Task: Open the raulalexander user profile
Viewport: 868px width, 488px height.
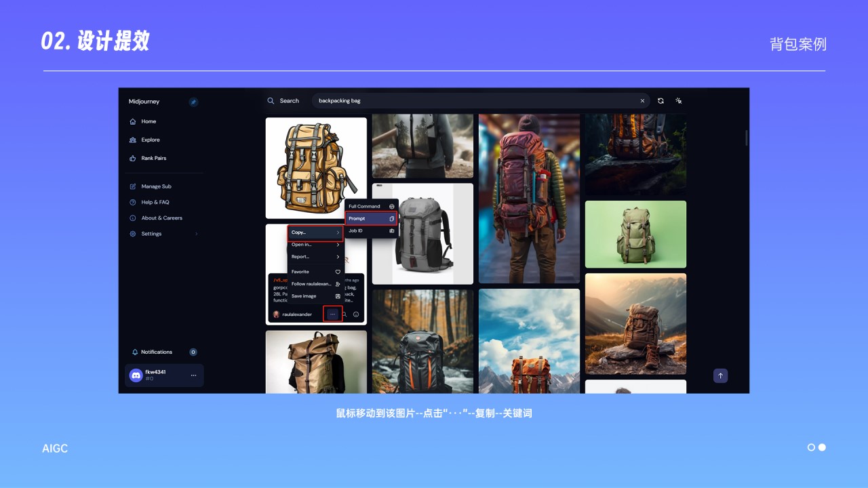Action: coord(292,314)
